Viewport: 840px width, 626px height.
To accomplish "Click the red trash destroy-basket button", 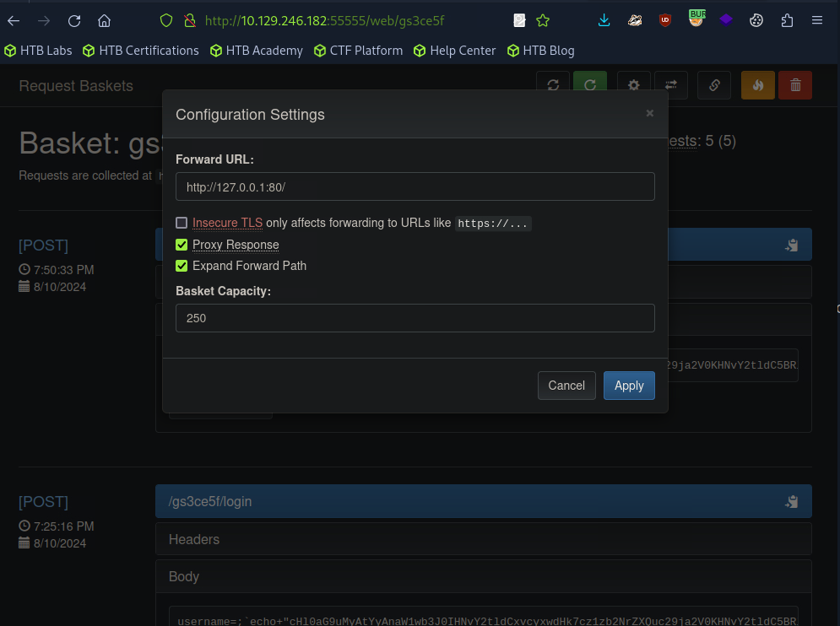I will coord(795,85).
